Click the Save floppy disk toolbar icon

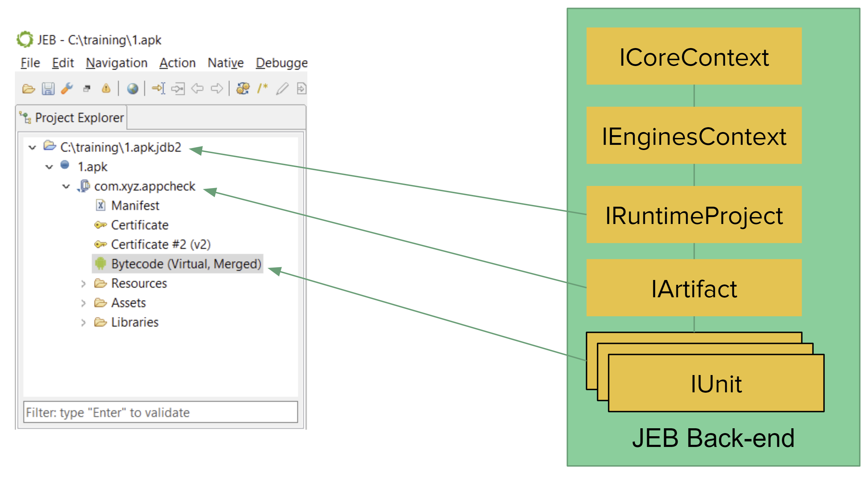[x=48, y=89]
